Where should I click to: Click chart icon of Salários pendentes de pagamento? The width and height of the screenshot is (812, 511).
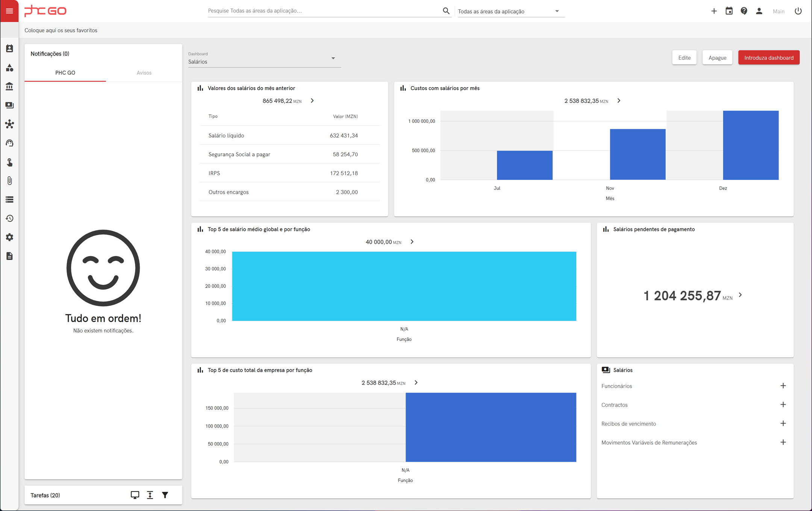point(606,229)
